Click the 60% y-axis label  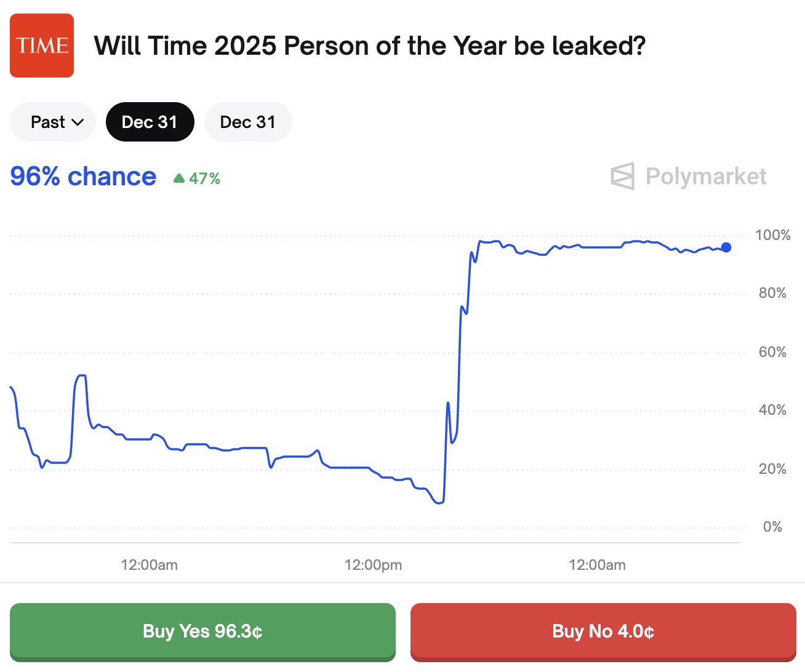click(772, 352)
